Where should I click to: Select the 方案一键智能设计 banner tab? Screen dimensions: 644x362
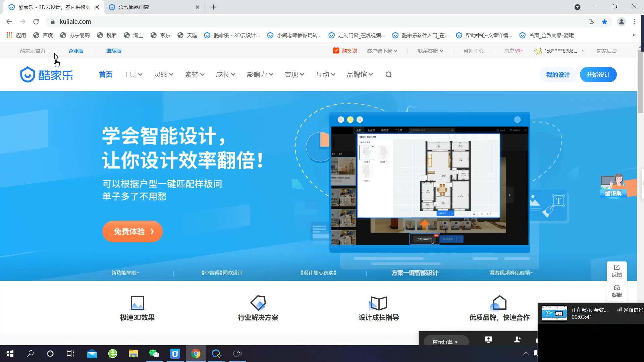coord(415,273)
